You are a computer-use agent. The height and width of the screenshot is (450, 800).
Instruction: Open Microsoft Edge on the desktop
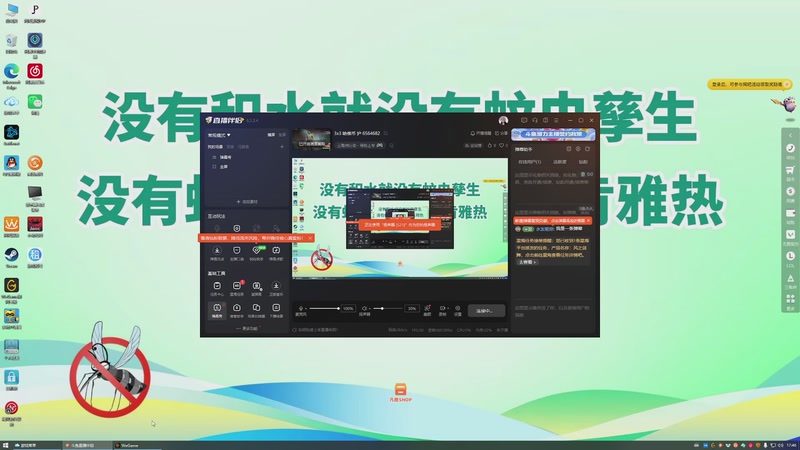pos(11,74)
